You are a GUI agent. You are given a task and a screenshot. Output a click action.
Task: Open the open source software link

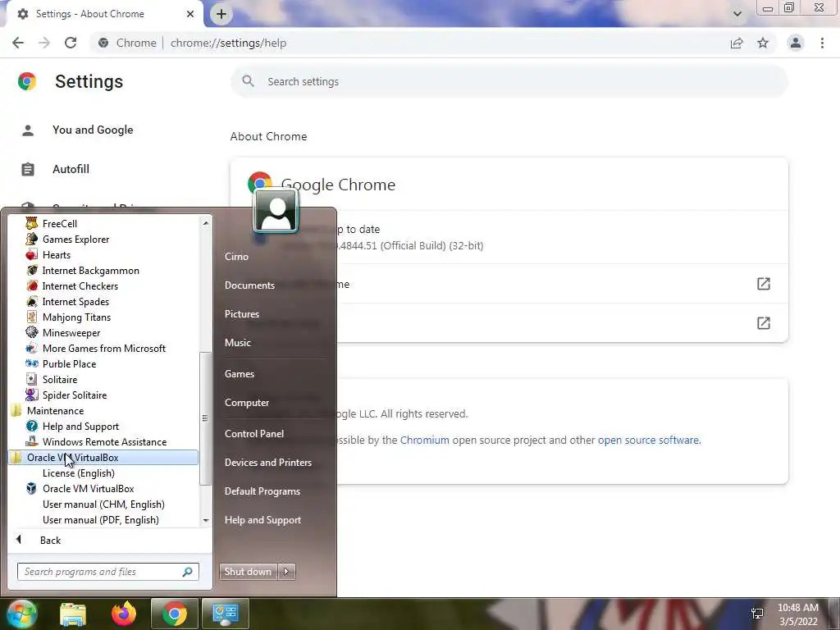coord(648,440)
